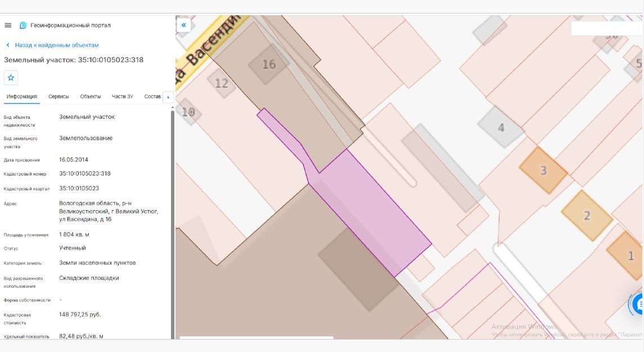Click orange building 3 on the map
Viewport: 644px width, 352px height.
point(543,170)
